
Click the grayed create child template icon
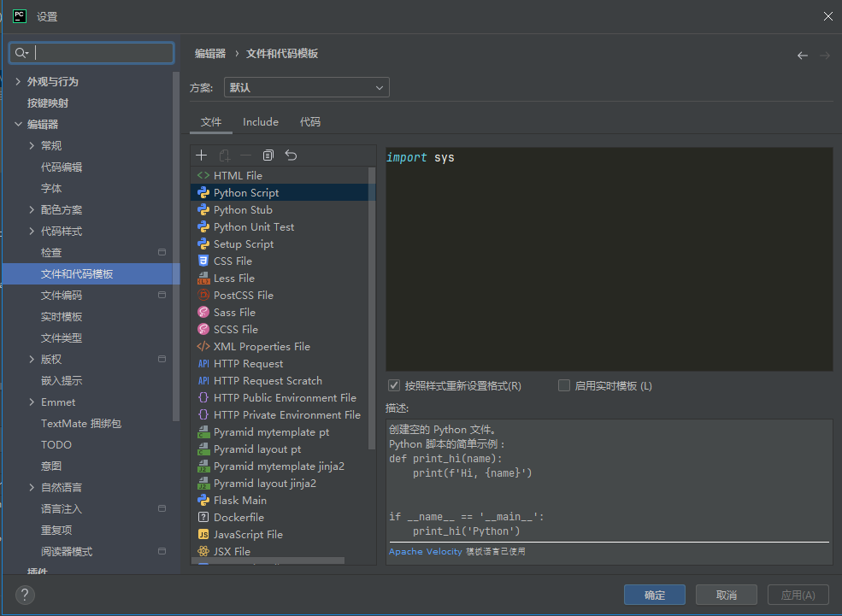coord(225,155)
